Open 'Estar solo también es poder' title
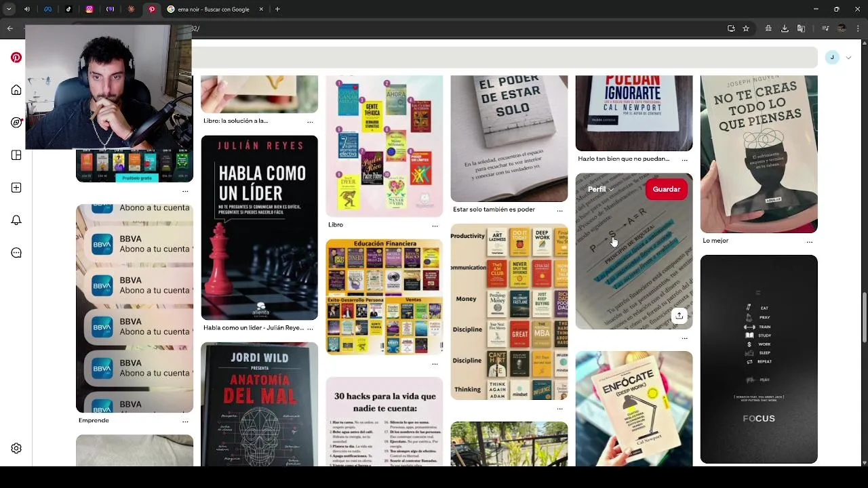Screen dimensions: 868x488 tap(494, 210)
